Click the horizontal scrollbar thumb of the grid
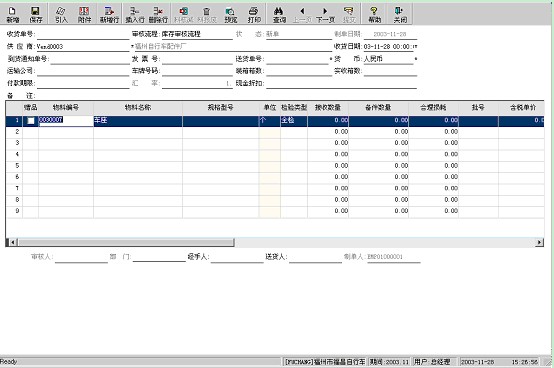 tap(126, 242)
